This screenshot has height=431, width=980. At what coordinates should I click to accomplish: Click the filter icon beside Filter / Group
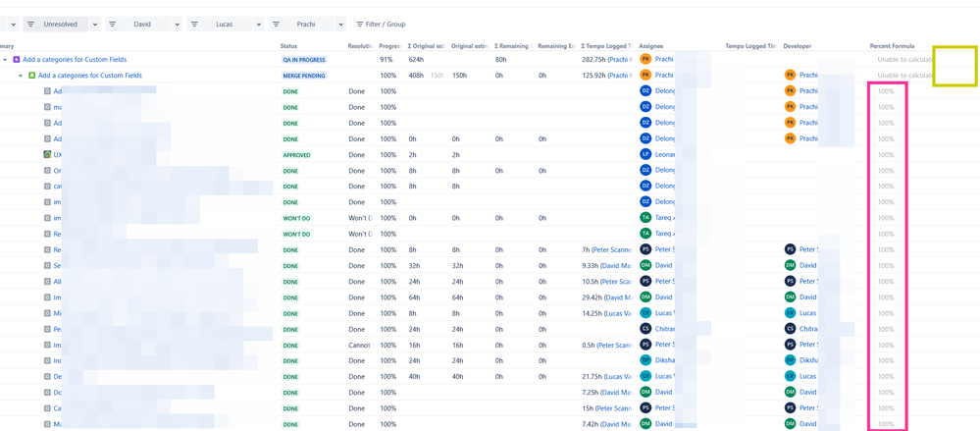360,25
